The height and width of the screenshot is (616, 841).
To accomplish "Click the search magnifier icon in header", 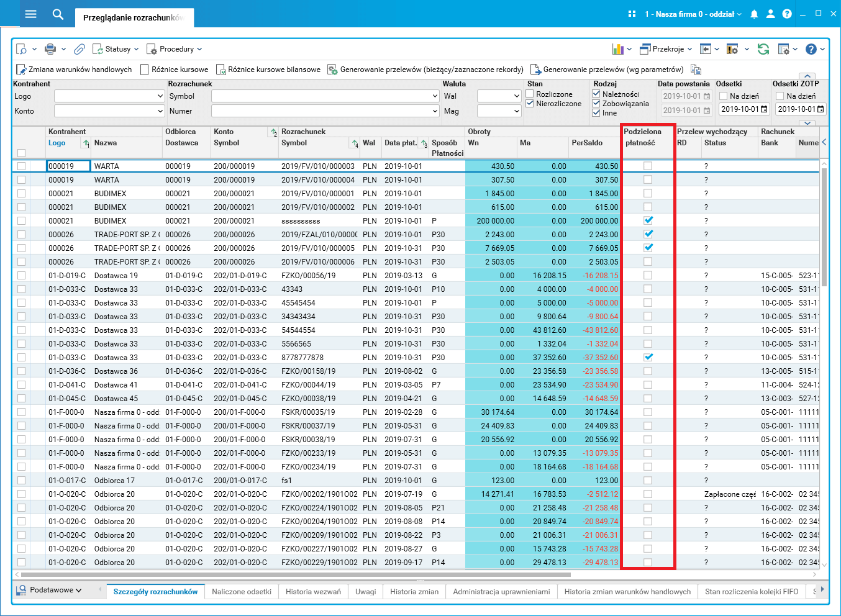I will tap(58, 14).
